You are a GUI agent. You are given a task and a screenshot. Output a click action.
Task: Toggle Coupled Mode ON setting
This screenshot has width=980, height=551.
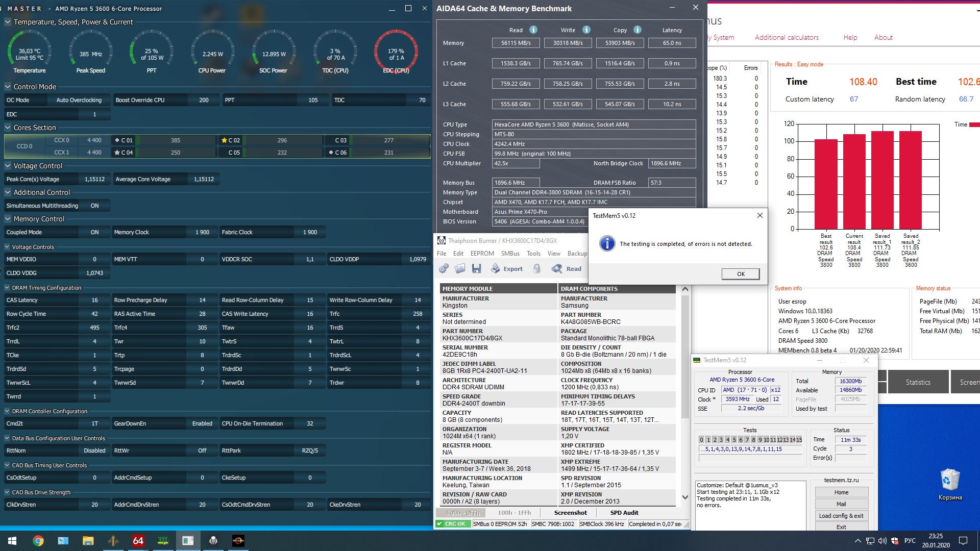point(94,232)
